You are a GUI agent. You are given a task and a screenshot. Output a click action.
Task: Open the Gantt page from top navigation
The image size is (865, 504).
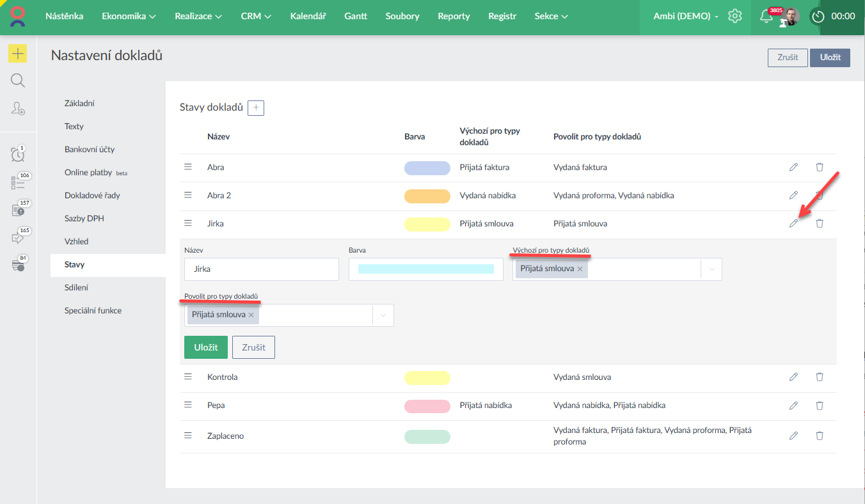pos(356,17)
